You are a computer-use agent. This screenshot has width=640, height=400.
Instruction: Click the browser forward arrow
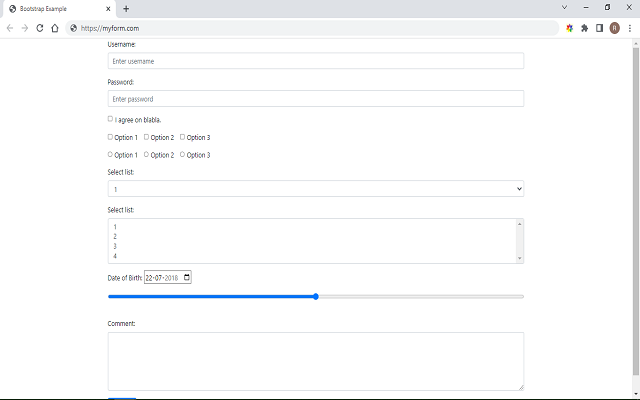(24, 28)
